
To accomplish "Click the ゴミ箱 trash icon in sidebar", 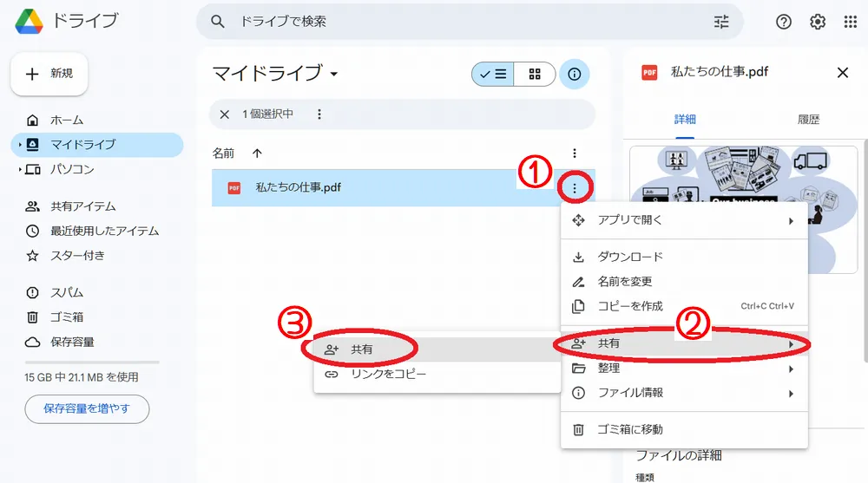I will tap(33, 317).
